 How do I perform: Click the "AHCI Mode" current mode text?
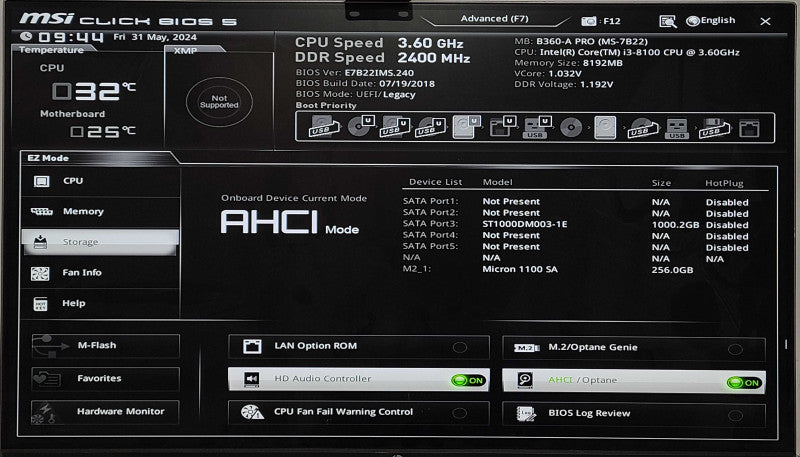pos(289,222)
